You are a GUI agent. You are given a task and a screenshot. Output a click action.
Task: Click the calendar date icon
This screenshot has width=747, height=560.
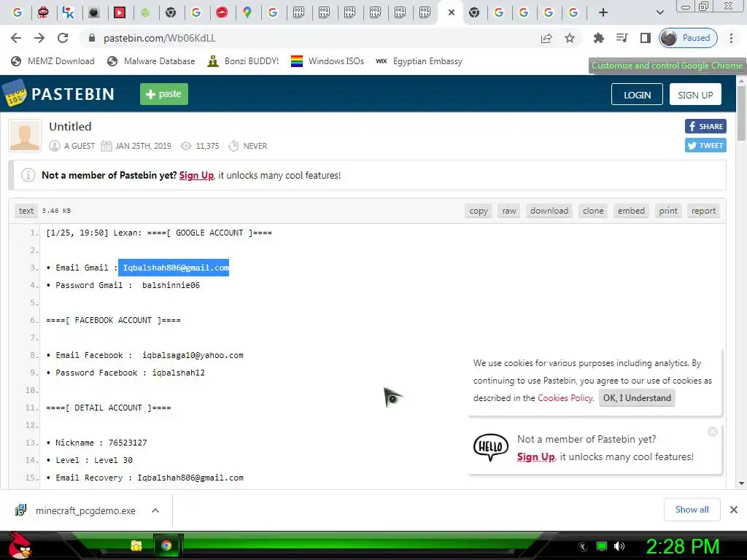[x=107, y=146]
